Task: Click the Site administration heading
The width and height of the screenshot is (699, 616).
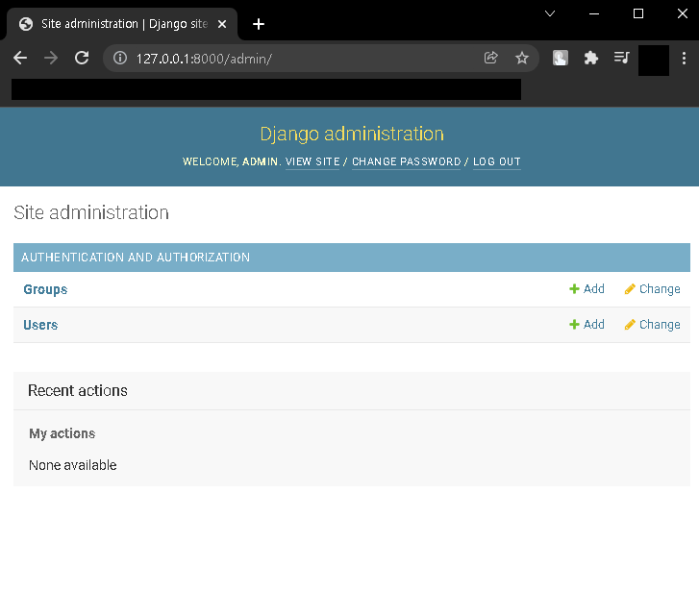Action: point(91,213)
